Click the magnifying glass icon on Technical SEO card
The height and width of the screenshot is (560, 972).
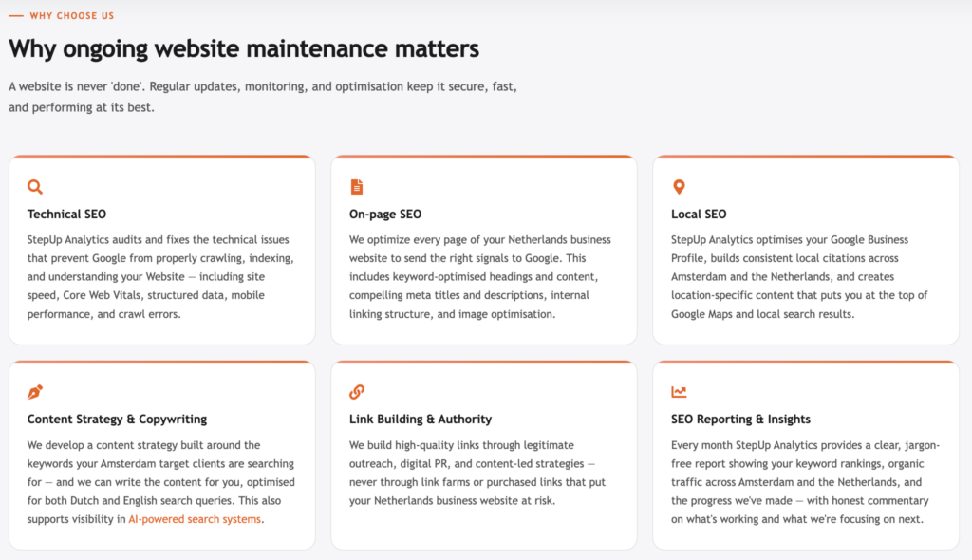(35, 187)
